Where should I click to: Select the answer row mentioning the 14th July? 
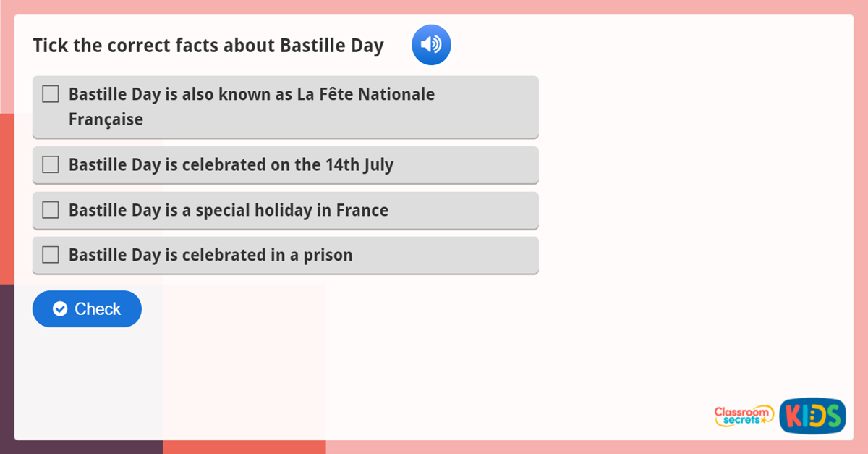[x=286, y=164]
